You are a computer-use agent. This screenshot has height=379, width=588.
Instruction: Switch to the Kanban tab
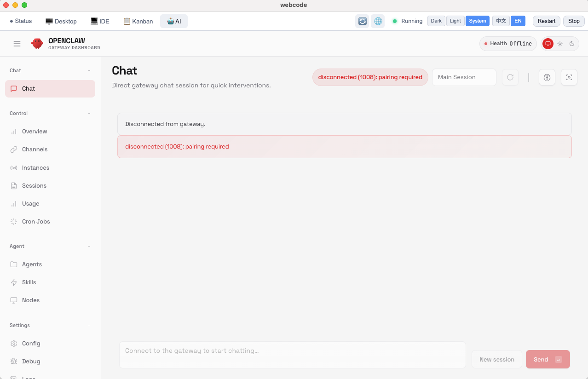coord(138,21)
